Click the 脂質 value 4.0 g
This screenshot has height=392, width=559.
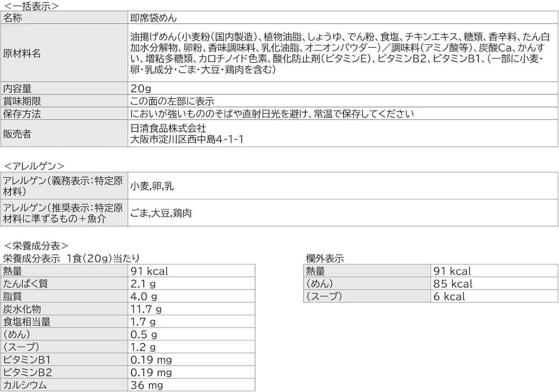(144, 297)
